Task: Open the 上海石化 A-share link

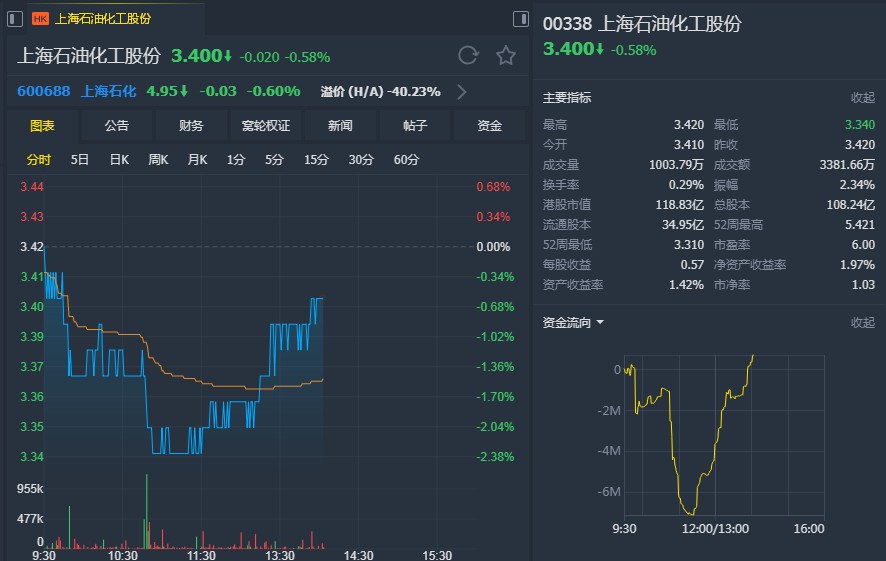Action: point(108,91)
